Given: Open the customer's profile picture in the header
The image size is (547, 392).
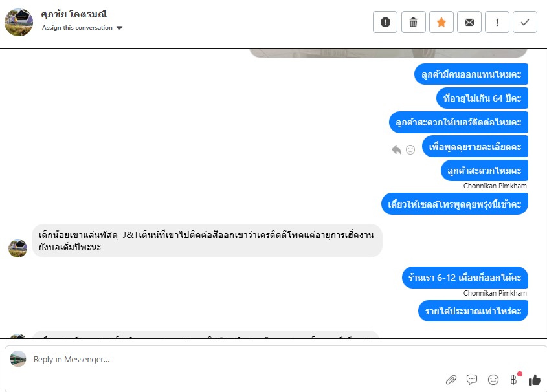Looking at the screenshot, I should point(19,22).
